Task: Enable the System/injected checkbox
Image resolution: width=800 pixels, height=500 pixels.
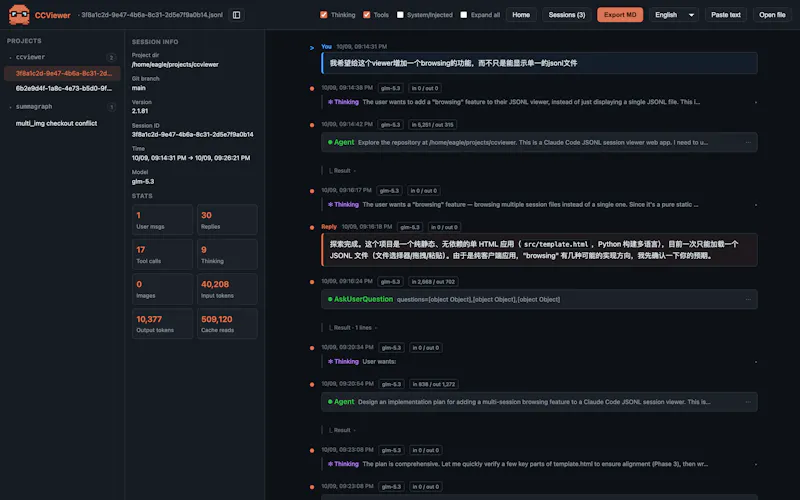Action: [400, 15]
